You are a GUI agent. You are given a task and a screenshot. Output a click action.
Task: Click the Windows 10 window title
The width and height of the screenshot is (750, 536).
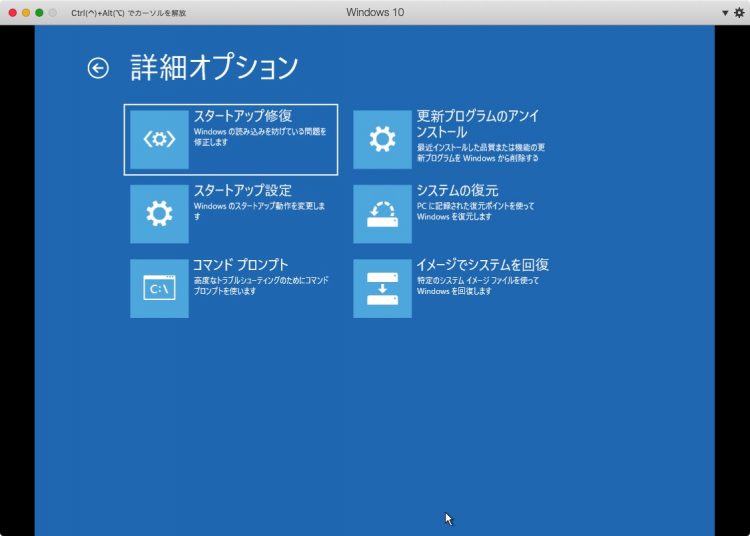(x=375, y=12)
